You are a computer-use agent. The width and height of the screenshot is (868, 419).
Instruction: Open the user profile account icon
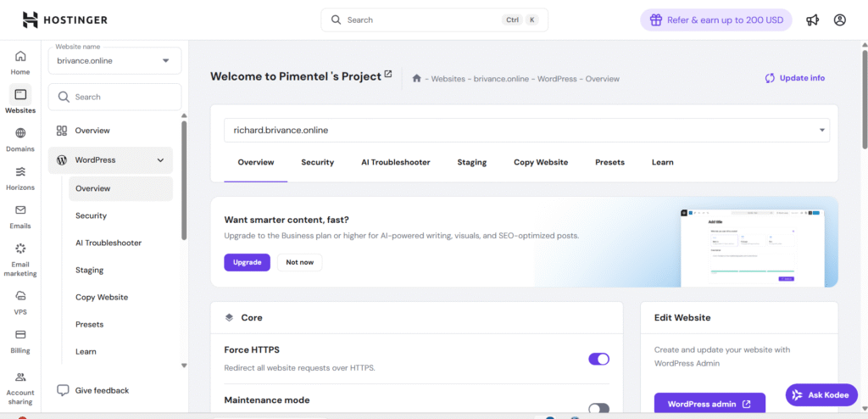(840, 20)
